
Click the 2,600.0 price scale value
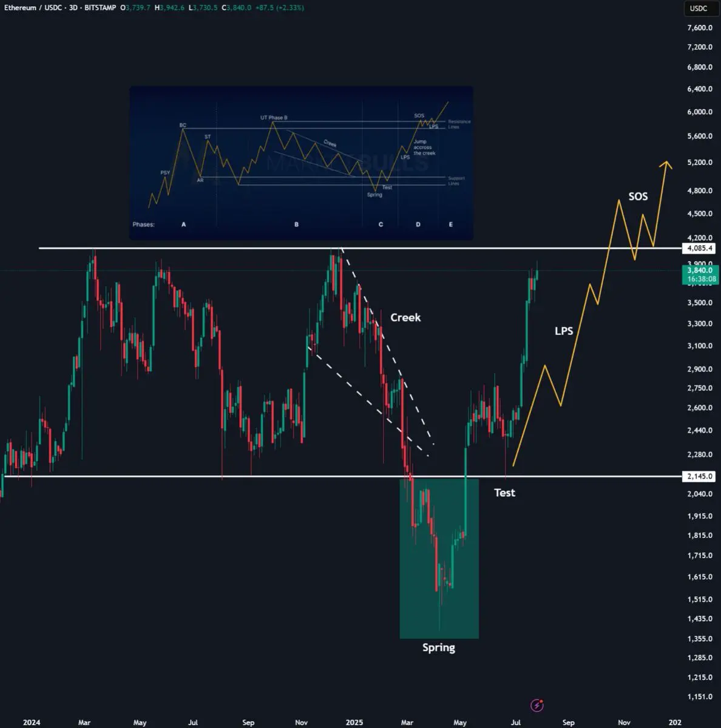(x=700, y=408)
